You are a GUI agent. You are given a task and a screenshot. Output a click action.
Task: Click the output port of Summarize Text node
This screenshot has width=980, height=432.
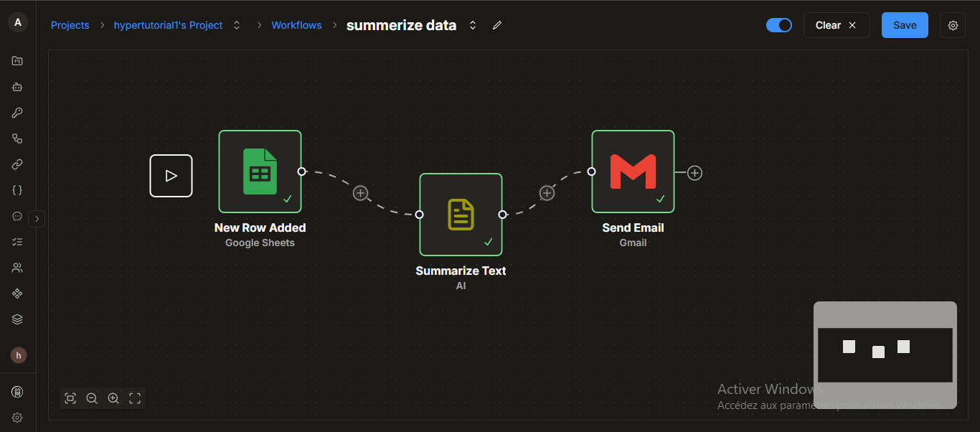(502, 215)
